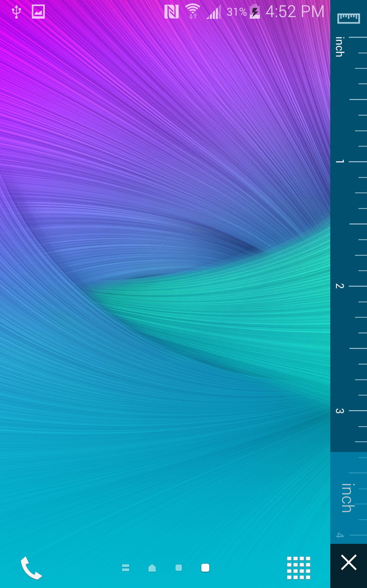
Task: Tap the top 'inch' label on ruler
Action: pos(340,46)
